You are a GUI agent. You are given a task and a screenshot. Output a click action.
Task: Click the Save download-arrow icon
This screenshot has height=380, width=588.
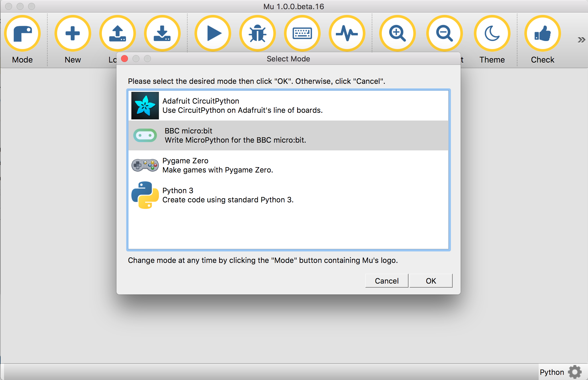(162, 34)
